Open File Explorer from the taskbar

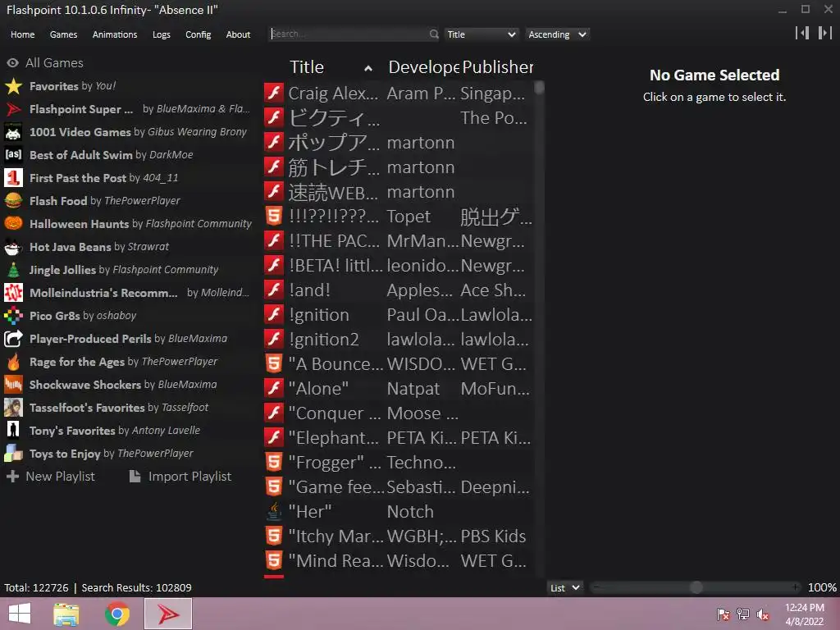[66, 614]
